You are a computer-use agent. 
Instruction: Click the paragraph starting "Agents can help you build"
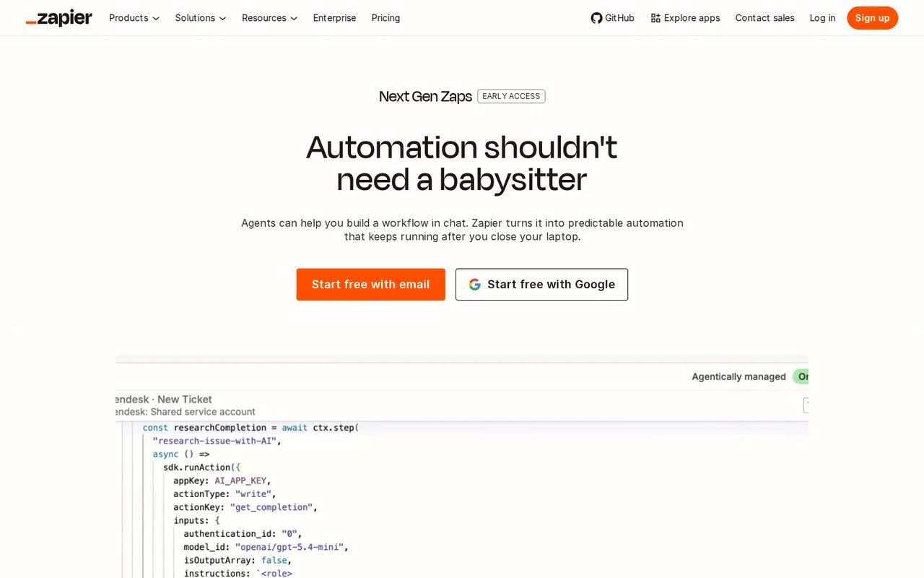pyautogui.click(x=462, y=230)
